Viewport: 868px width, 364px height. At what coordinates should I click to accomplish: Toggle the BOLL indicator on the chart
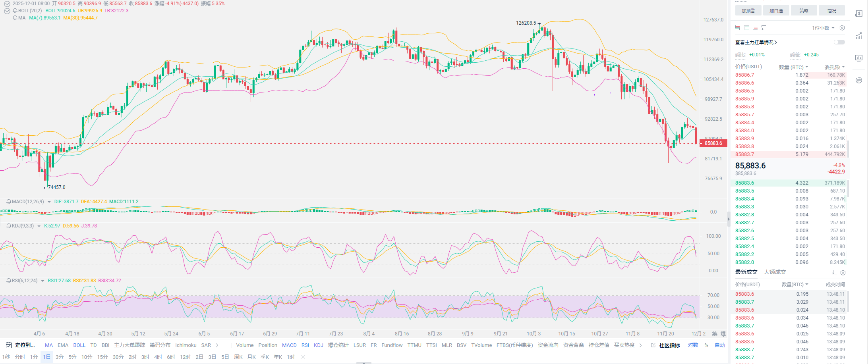coord(79,345)
